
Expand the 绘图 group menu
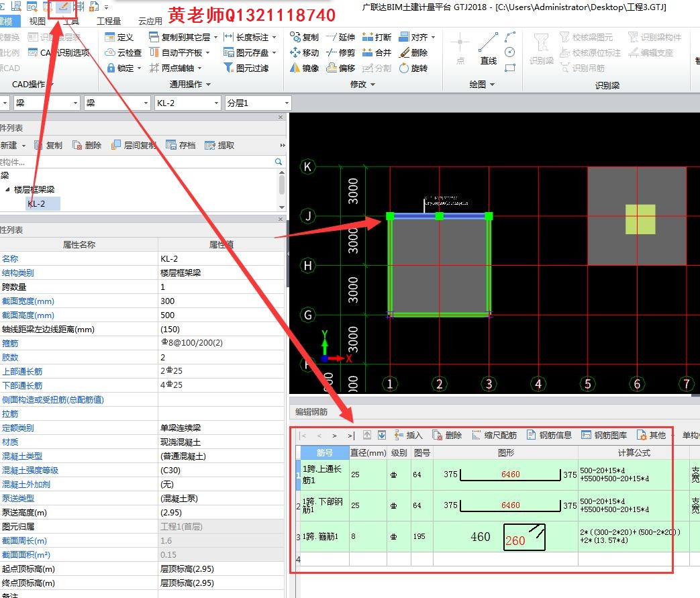click(x=482, y=84)
